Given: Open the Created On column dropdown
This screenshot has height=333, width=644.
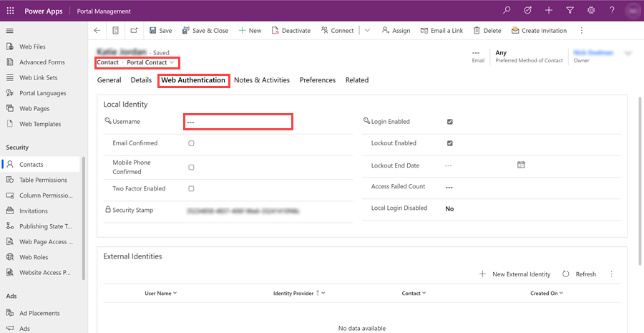Looking at the screenshot, I should [x=561, y=293].
